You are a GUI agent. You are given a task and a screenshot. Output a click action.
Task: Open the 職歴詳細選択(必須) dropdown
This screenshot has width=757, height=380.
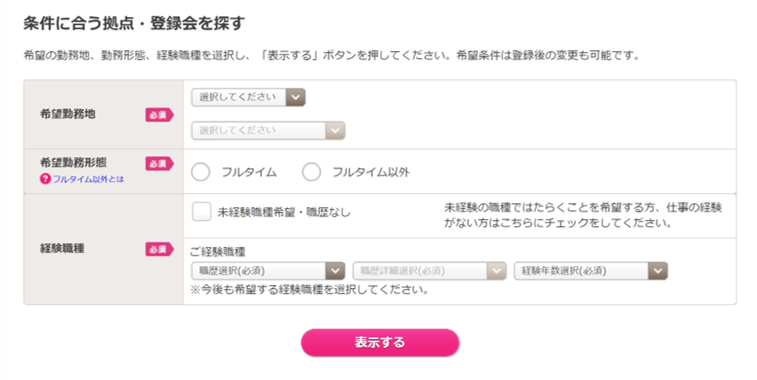(x=429, y=271)
